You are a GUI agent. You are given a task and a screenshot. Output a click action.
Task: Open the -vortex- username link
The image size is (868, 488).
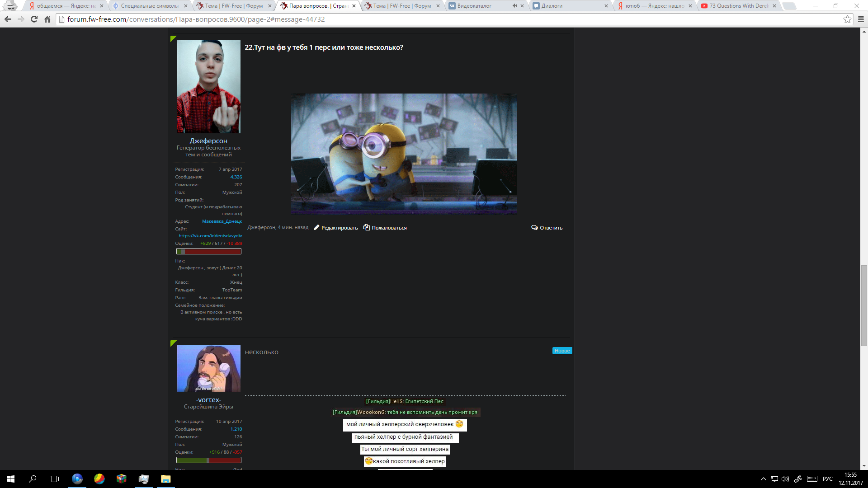(208, 400)
